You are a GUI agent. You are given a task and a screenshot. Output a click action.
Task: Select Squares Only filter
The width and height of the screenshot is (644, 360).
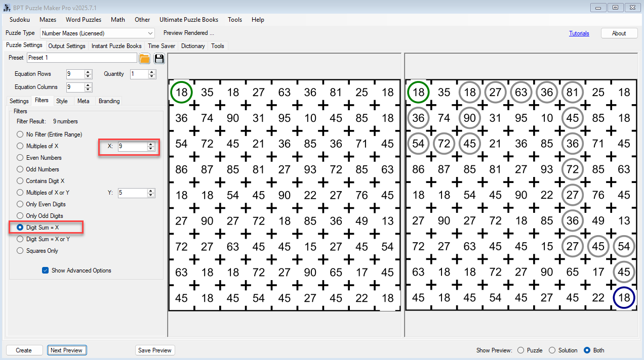point(38,251)
